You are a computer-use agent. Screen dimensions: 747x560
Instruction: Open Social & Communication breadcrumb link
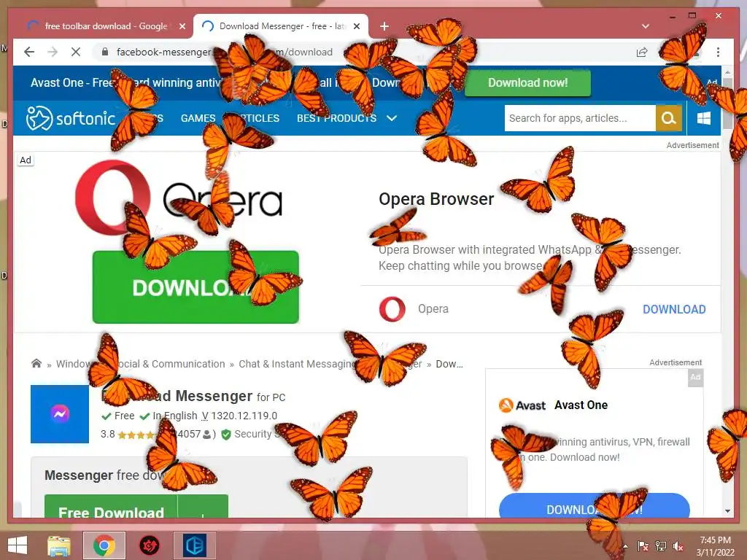pos(166,364)
